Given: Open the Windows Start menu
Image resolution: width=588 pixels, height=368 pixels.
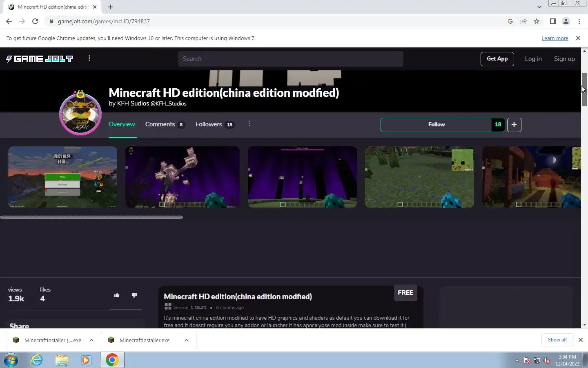Looking at the screenshot, I should (x=11, y=360).
